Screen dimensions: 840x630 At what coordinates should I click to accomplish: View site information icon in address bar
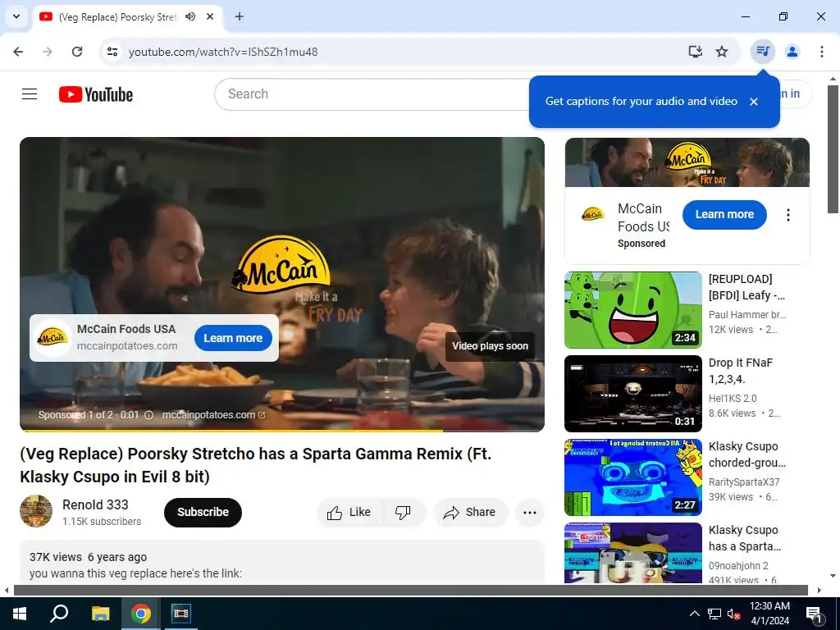(x=112, y=52)
